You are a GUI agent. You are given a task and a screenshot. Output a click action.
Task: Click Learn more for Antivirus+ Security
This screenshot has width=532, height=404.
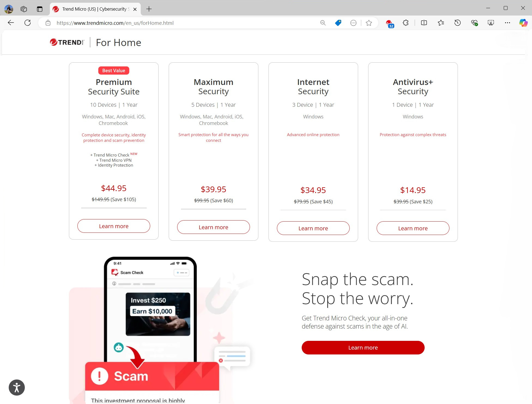click(x=413, y=228)
